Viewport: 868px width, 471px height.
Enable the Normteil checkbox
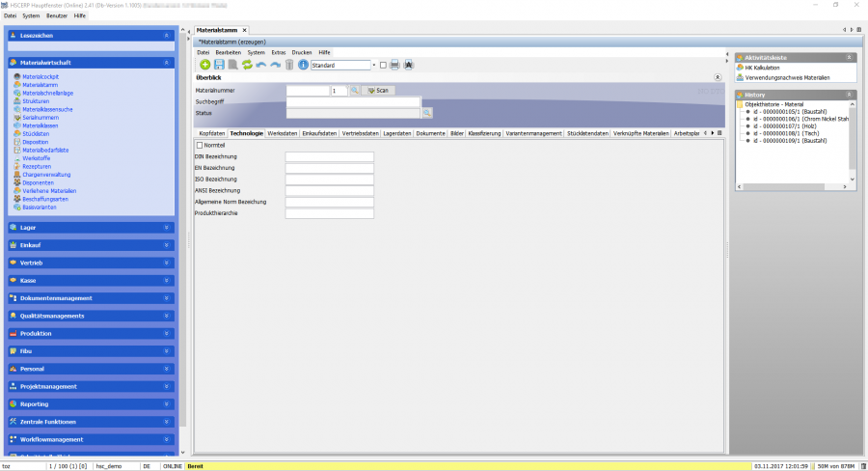tap(199, 145)
